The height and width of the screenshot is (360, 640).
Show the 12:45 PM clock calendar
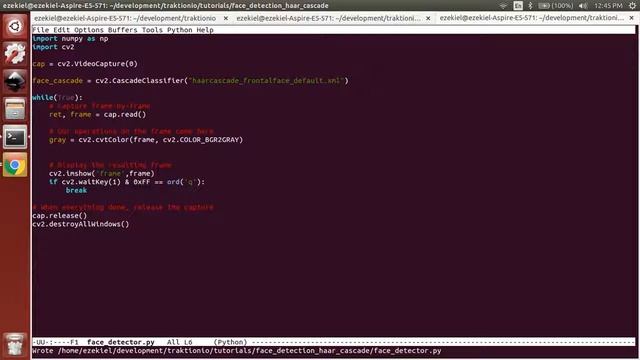click(608, 6)
